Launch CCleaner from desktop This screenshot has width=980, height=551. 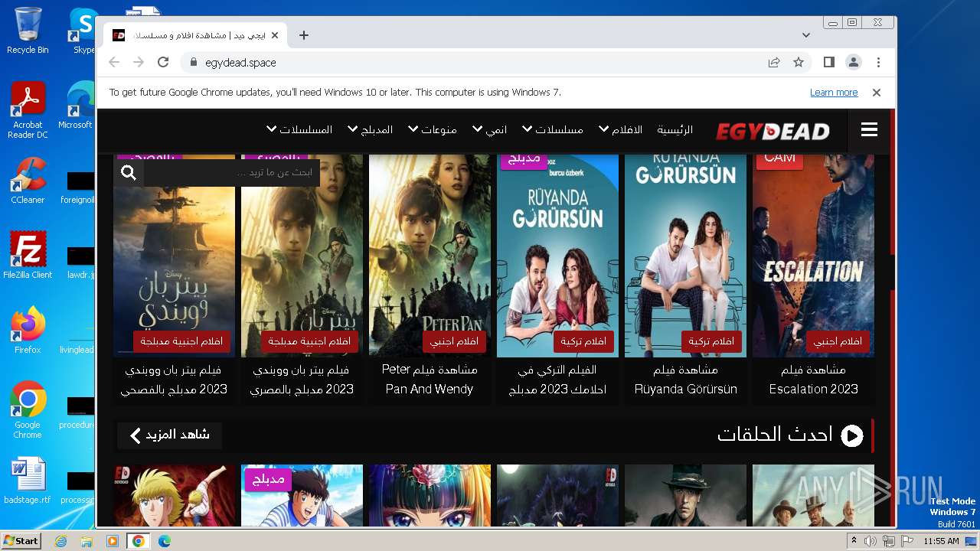click(x=28, y=181)
